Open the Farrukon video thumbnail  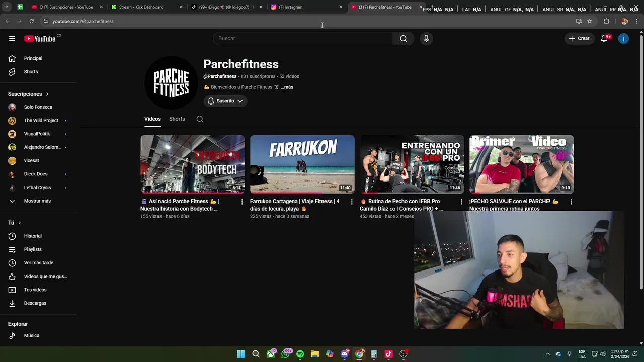[302, 164]
